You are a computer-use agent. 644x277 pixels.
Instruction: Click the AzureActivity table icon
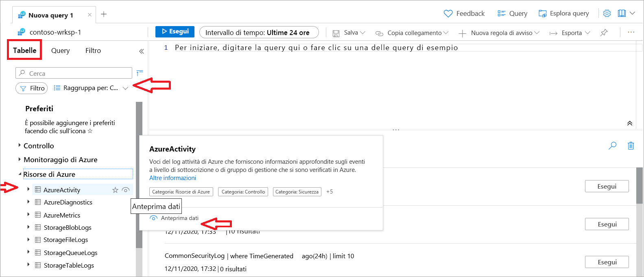click(x=38, y=189)
